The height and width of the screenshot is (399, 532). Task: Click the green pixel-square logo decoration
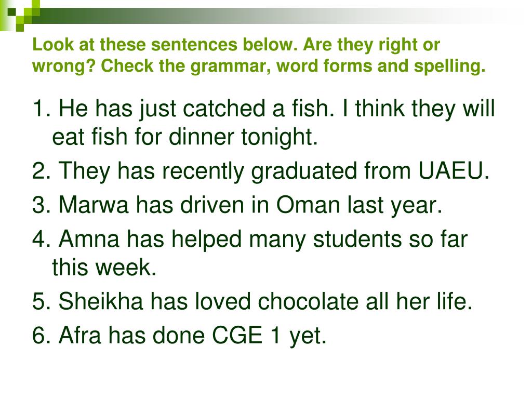[20, 15]
